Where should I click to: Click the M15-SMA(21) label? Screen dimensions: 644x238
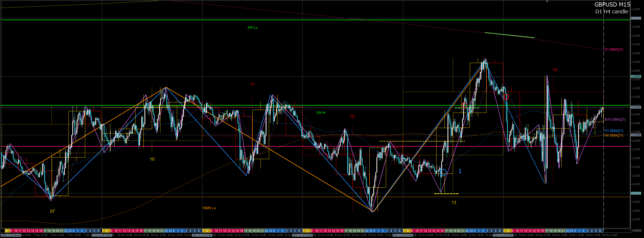click(615, 120)
